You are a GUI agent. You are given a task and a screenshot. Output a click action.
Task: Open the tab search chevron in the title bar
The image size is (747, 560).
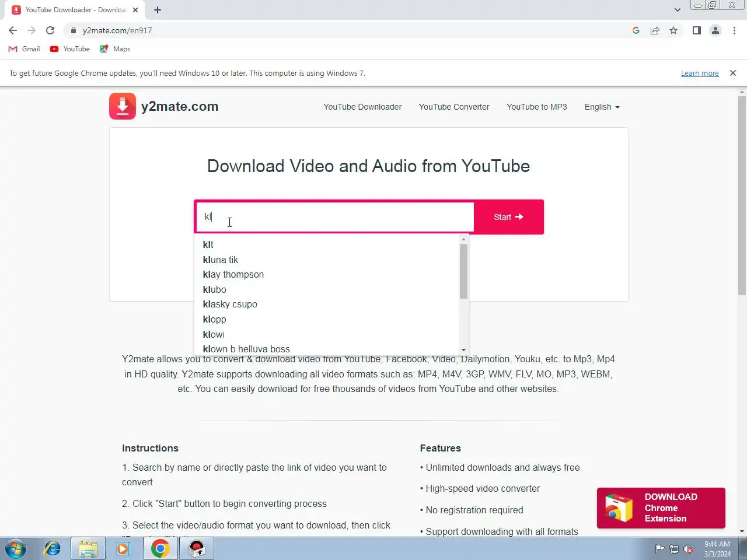[677, 10]
